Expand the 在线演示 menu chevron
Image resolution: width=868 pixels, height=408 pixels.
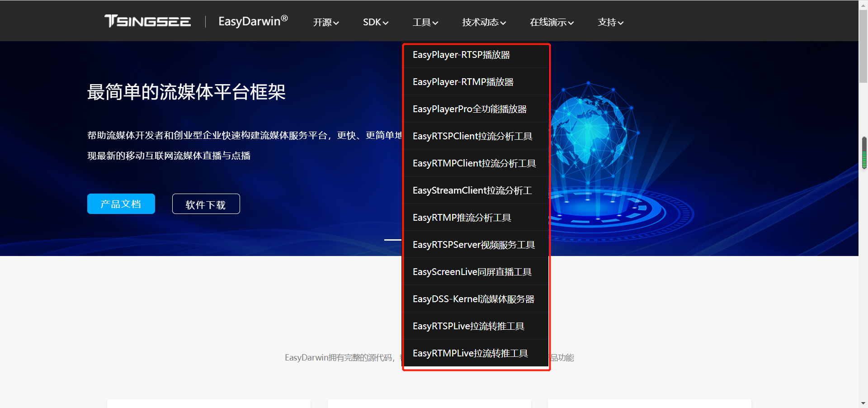click(x=551, y=22)
